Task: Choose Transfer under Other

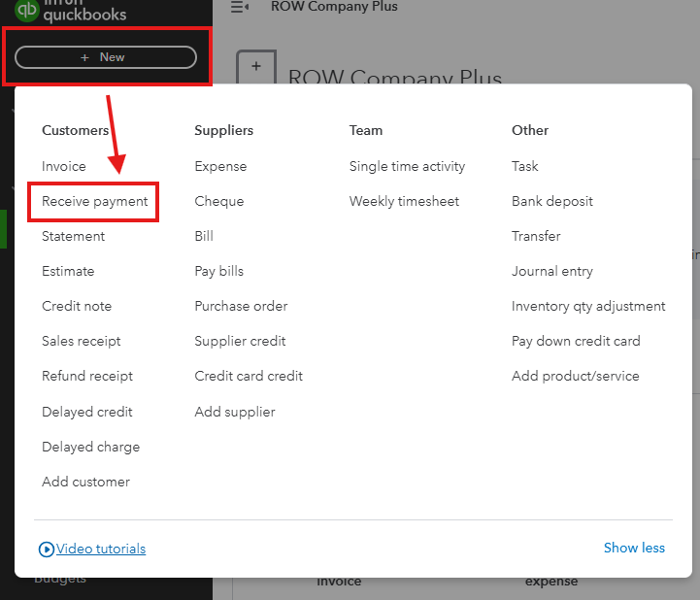Action: 536,236
